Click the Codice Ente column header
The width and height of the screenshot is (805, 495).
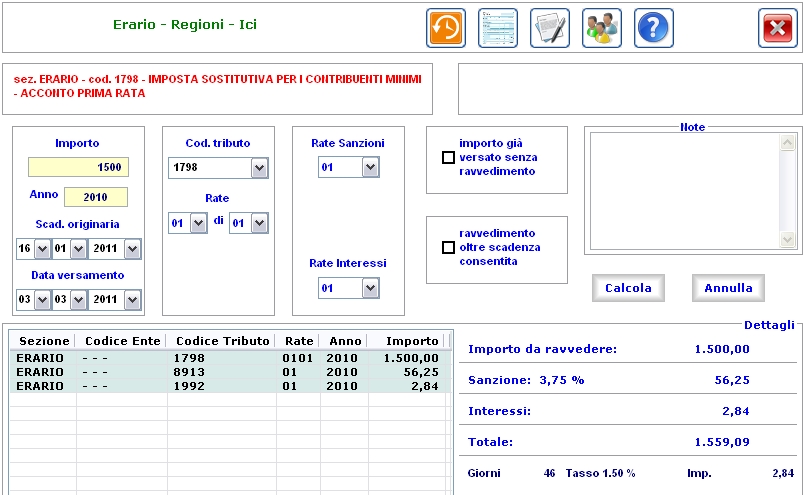click(122, 341)
